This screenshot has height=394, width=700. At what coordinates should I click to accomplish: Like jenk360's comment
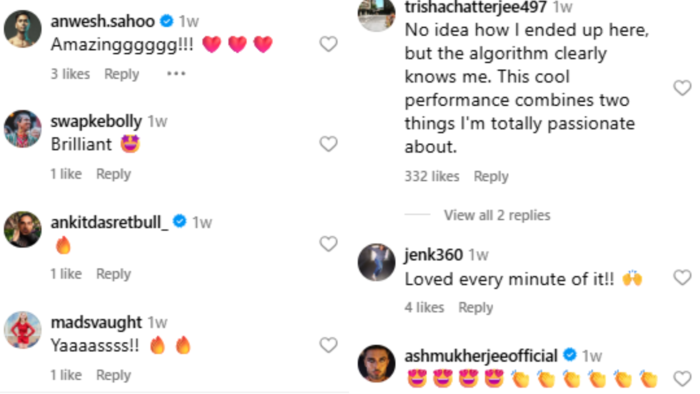pos(682,278)
